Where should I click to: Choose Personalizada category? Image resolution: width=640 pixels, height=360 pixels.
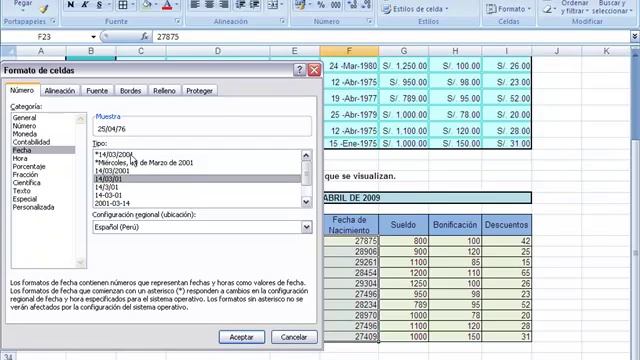click(33, 207)
